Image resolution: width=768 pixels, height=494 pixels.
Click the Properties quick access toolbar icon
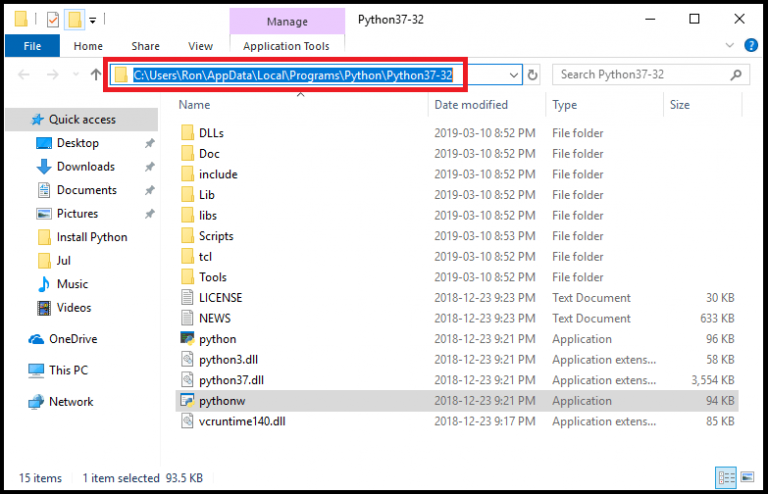(52, 20)
